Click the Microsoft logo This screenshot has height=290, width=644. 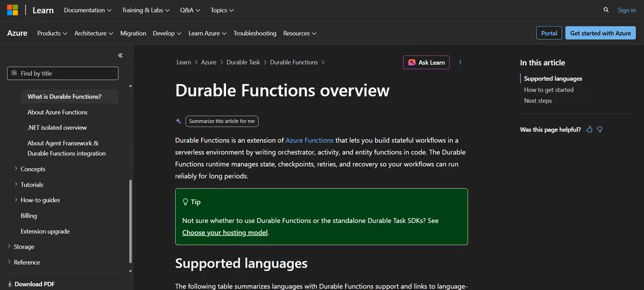(13, 10)
